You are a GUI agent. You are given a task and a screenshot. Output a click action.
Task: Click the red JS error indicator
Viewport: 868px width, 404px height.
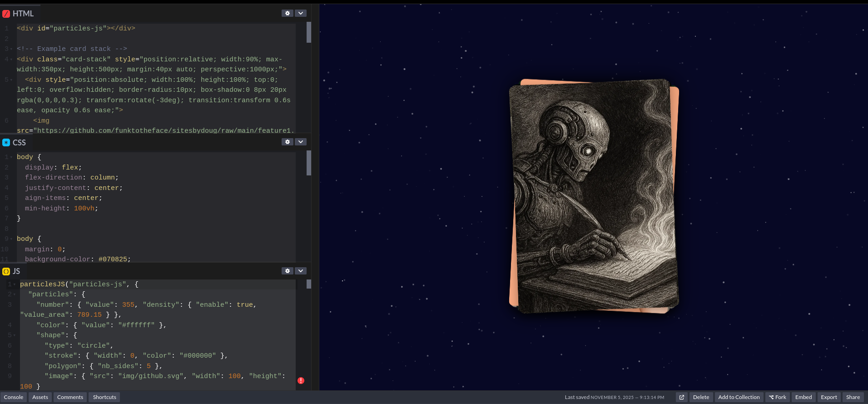pos(301,380)
